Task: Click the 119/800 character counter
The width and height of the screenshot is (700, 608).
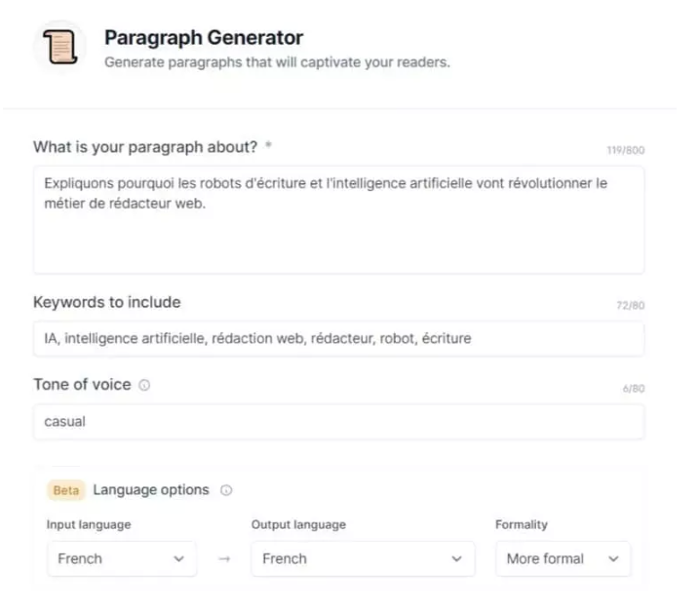Action: click(x=626, y=150)
